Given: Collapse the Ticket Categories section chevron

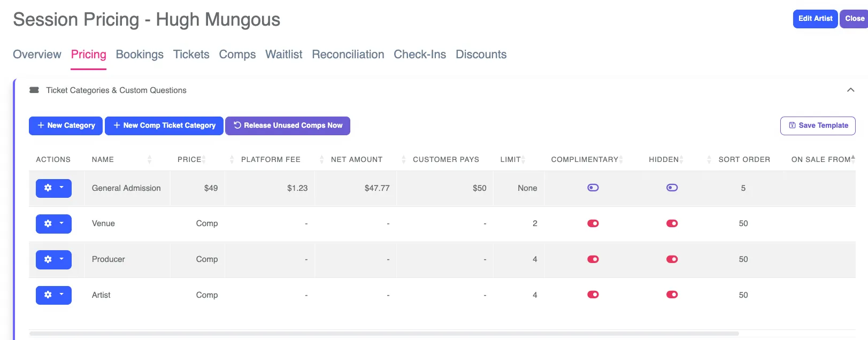Looking at the screenshot, I should (x=850, y=90).
